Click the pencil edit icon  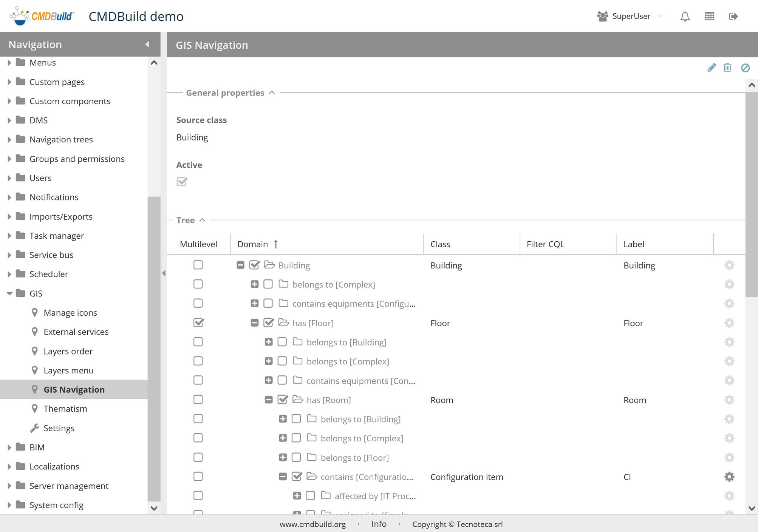(x=712, y=68)
